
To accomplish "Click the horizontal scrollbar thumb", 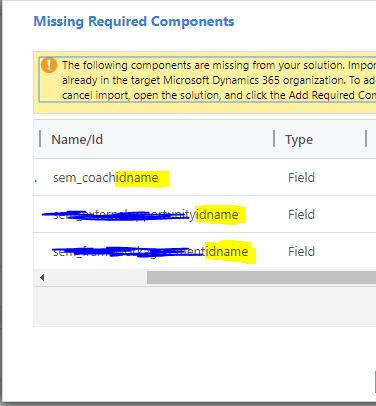I will click(x=261, y=277).
